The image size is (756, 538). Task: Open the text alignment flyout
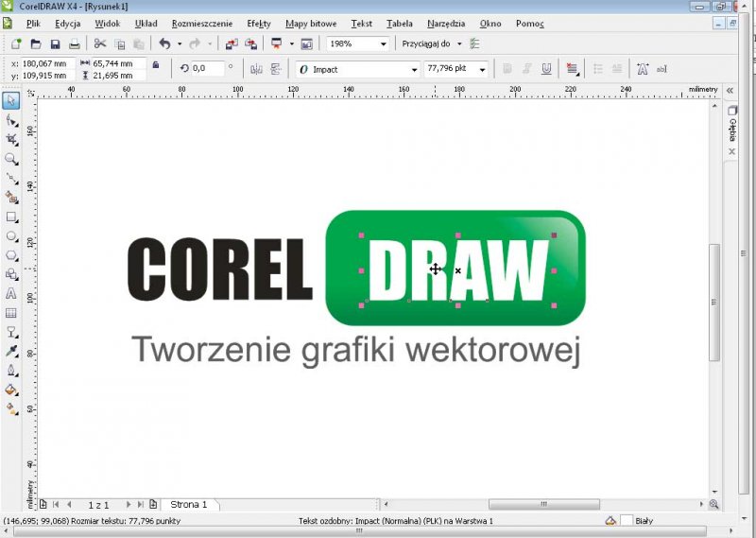(x=573, y=69)
